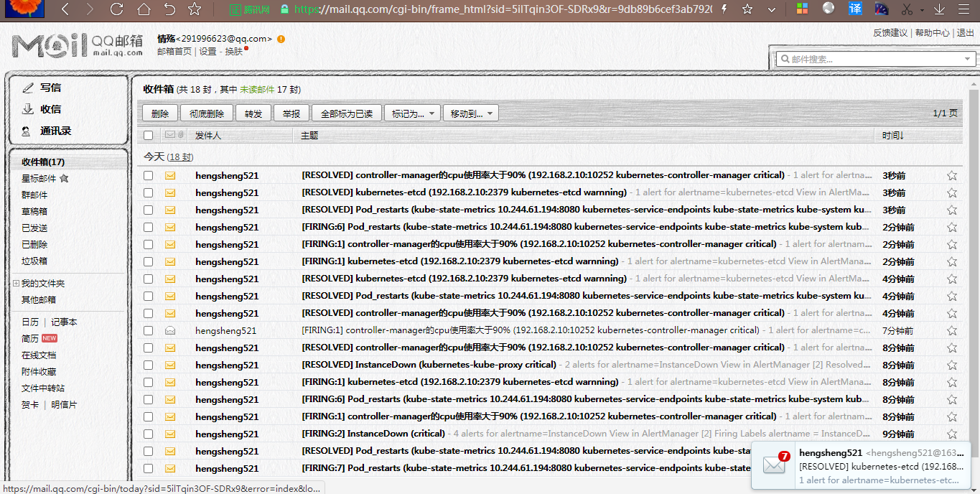Click the 彻底删除 button
Viewport: 980px width, 494px height.
tap(207, 113)
